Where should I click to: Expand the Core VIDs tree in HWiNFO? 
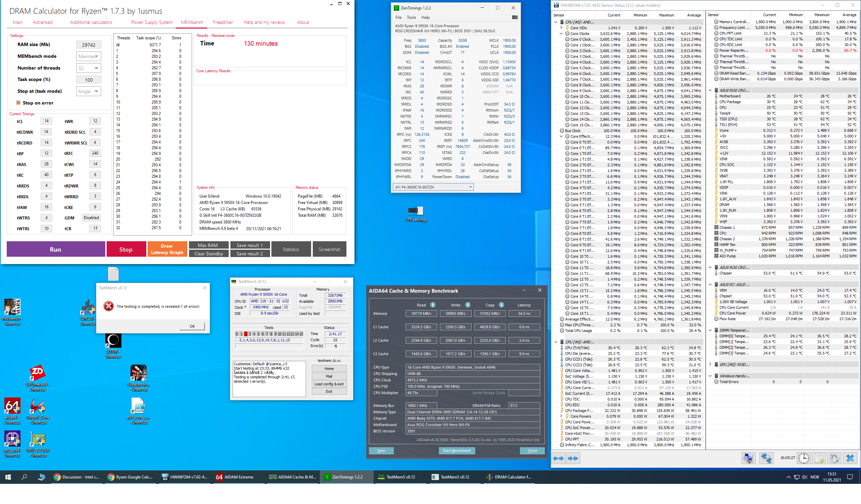561,28
